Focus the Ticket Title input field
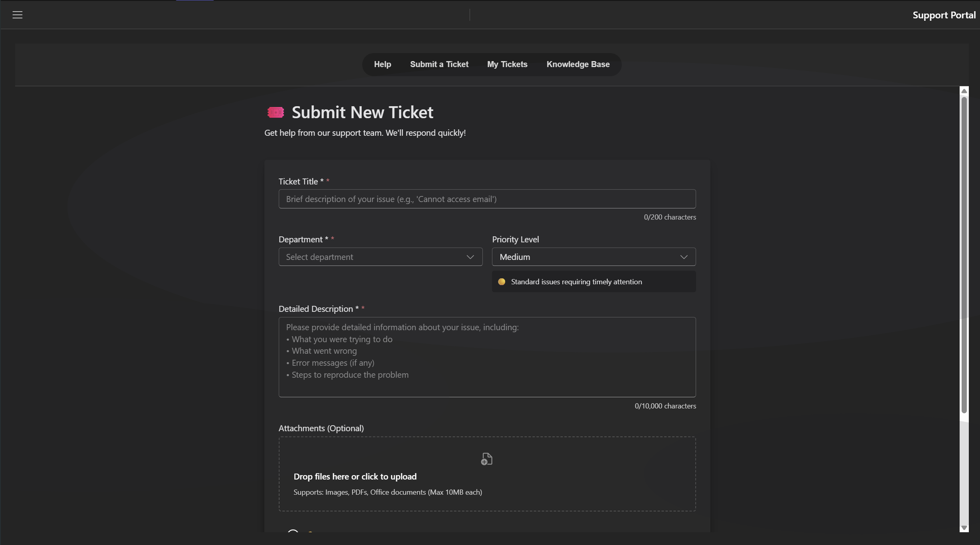The height and width of the screenshot is (545, 980). tap(487, 199)
